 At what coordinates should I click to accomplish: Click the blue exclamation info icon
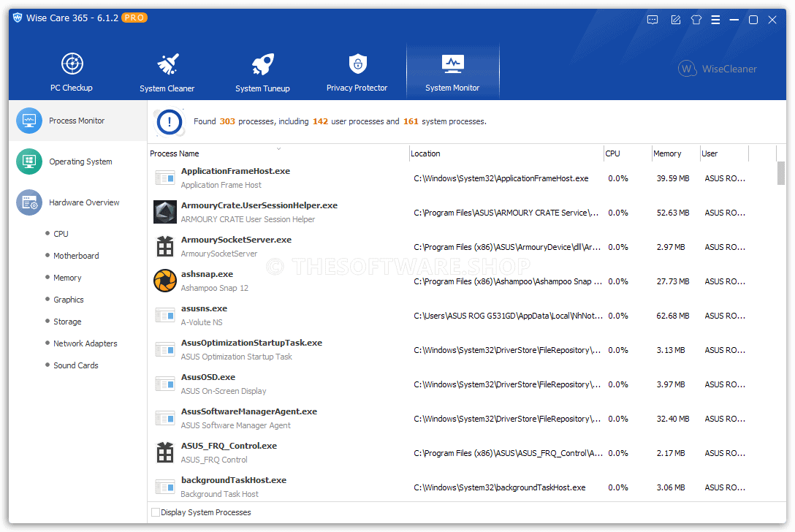pos(170,122)
